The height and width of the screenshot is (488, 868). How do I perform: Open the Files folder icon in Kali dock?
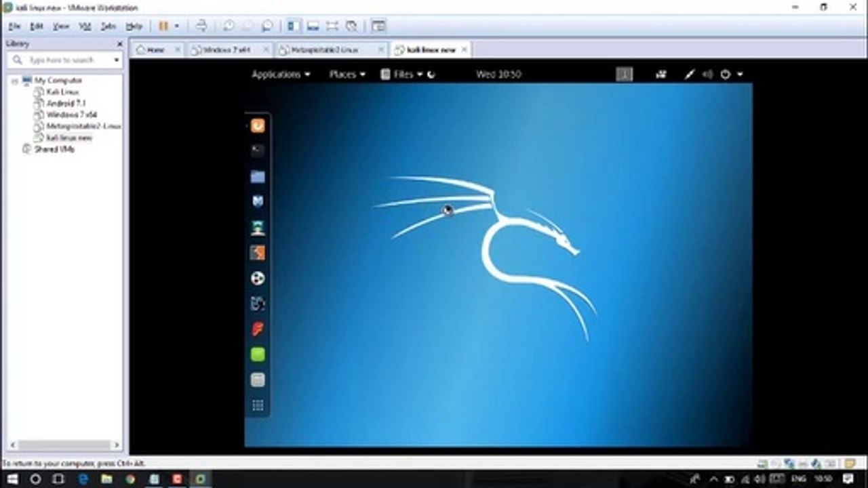258,176
